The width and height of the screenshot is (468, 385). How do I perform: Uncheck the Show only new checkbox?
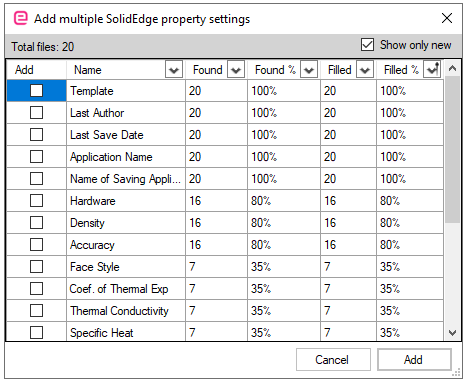point(367,45)
